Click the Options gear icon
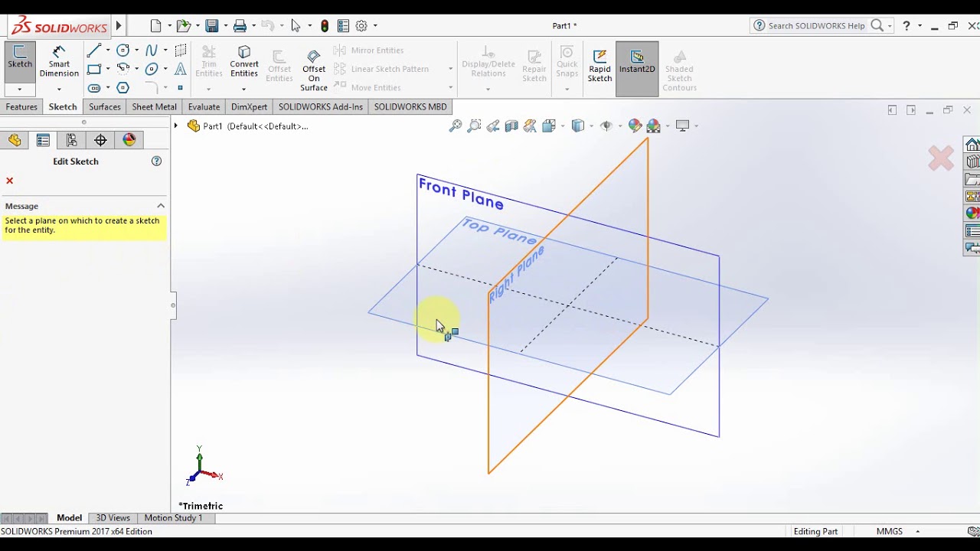The width and height of the screenshot is (980, 551). tap(361, 26)
